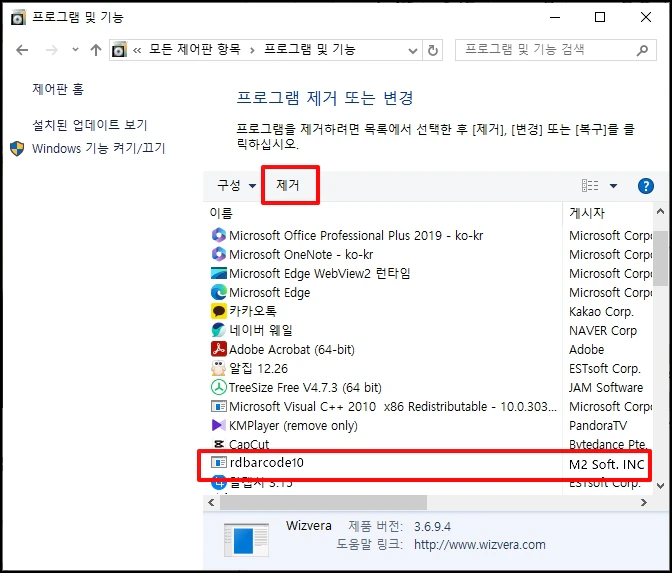This screenshot has height=573, width=672.
Task: Open Windows 기능 켜기/끄기 link
Action: [99, 148]
